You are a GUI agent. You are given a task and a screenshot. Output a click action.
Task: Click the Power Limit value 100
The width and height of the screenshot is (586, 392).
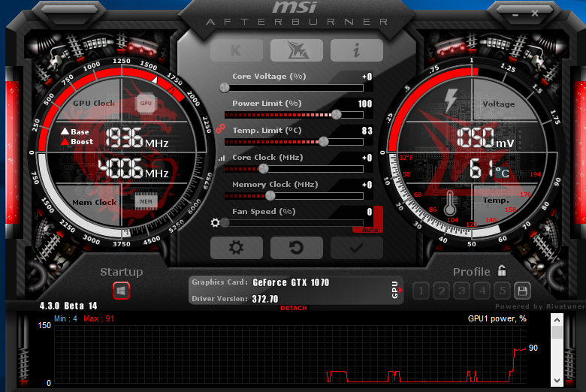(x=365, y=104)
